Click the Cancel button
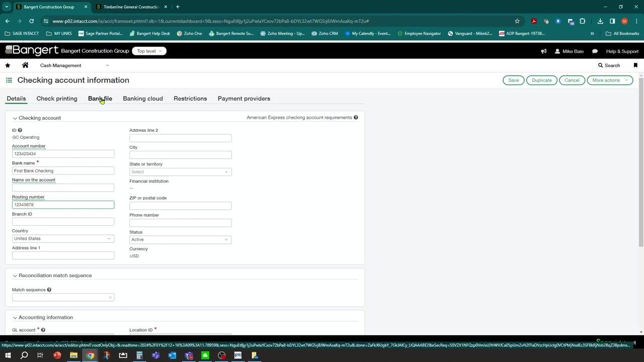Screen dimensions: 644x362 pos(572,80)
